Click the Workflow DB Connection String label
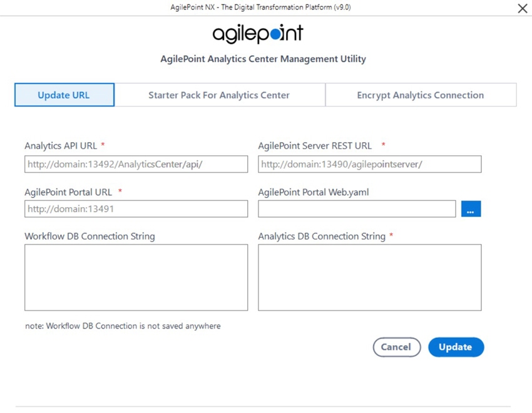This screenshot has height=413, width=532. [x=90, y=237]
